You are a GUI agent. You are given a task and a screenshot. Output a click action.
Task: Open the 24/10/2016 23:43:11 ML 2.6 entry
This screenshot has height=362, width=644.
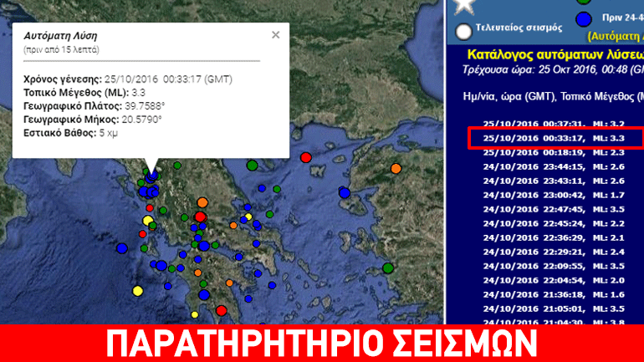554,181
